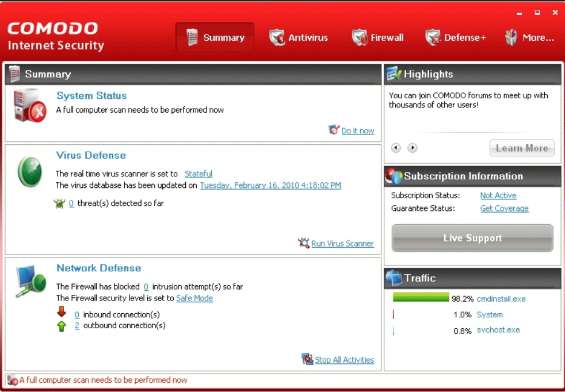
Task: Click svchost.exe in the Traffic list
Action: pos(498,330)
